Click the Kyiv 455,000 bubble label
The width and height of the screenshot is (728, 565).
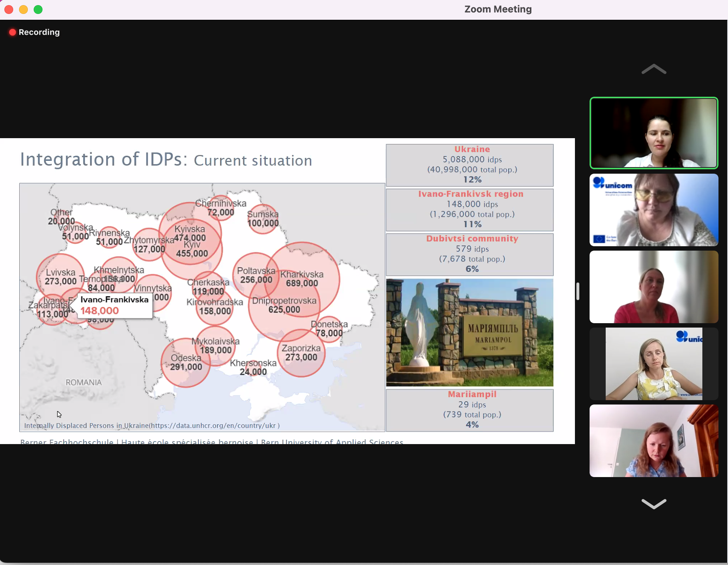pos(192,249)
